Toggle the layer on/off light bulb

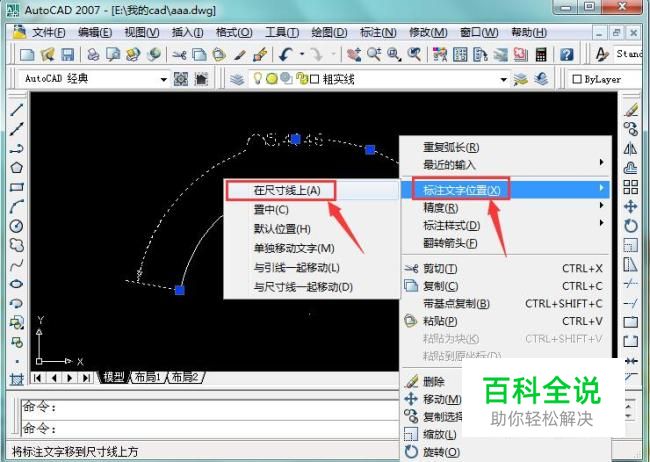pos(258,78)
